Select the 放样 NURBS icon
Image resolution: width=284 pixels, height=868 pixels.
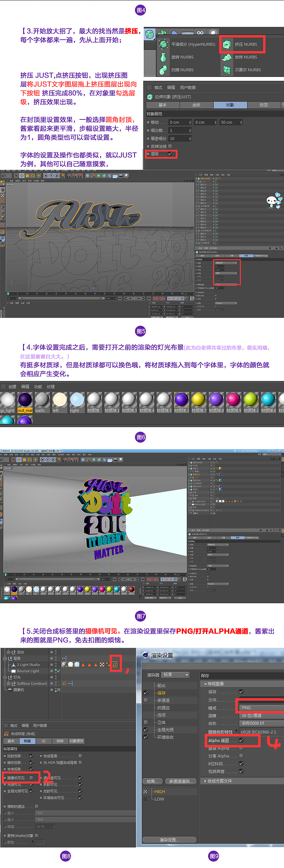coord(226,57)
